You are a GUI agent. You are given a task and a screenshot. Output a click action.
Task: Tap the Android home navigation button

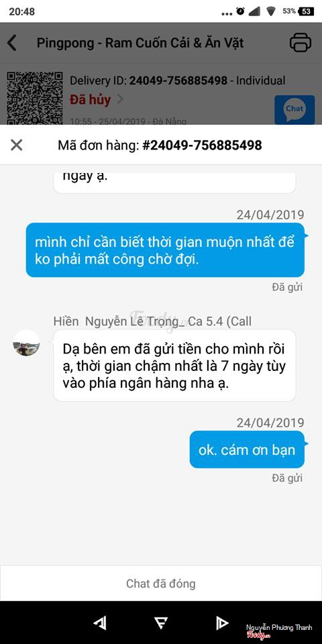161,623
